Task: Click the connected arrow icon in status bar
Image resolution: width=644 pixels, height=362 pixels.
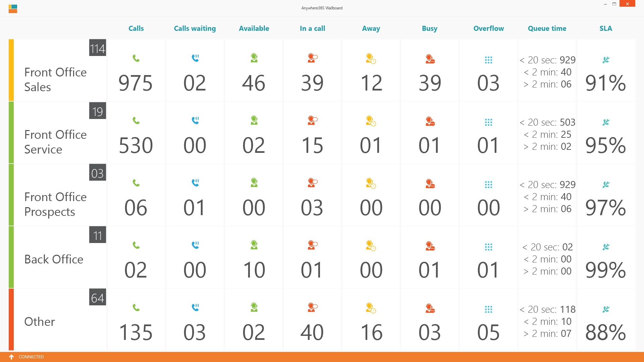Action: (x=11, y=357)
